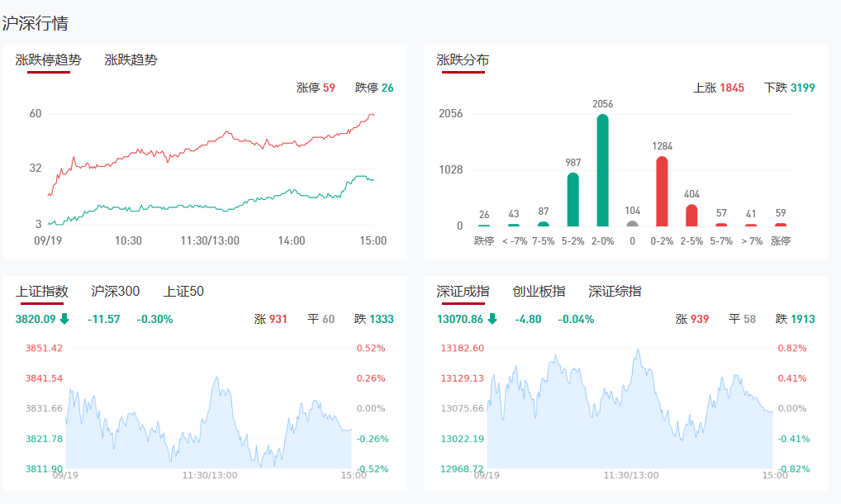This screenshot has width=841, height=504.
Task: Select the 上证指数 tab
Action: [x=42, y=291]
